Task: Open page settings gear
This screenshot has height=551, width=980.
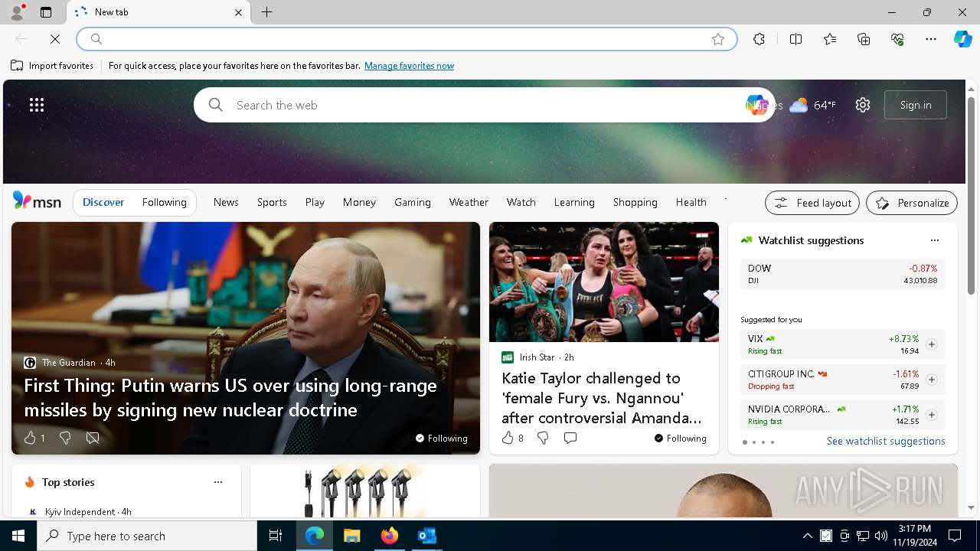Action: pos(863,105)
